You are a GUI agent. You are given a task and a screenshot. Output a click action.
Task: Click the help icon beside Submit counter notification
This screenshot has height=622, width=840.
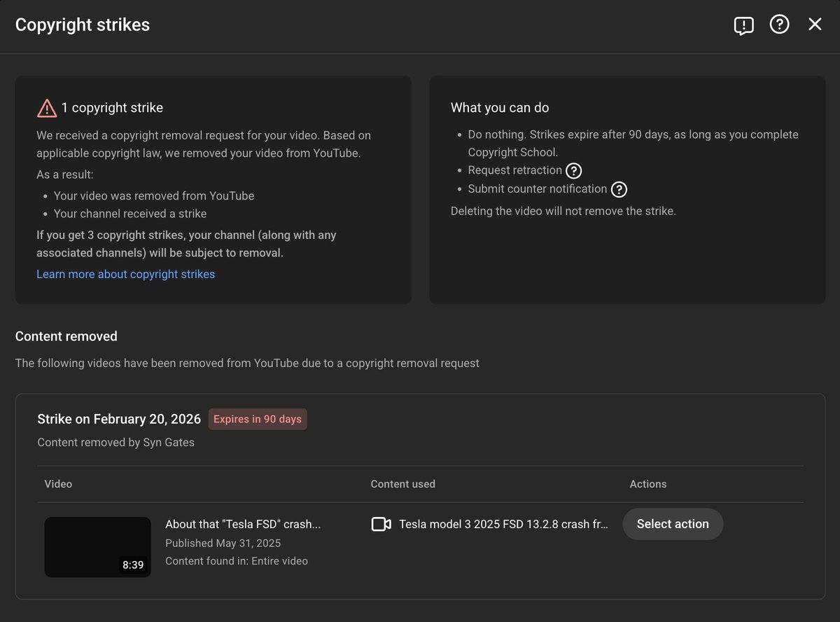click(619, 189)
